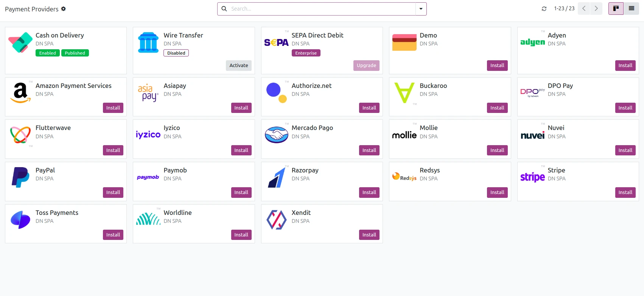Click the Stripe logo icon
Image resolution: width=644 pixels, height=296 pixels.
coord(532,177)
